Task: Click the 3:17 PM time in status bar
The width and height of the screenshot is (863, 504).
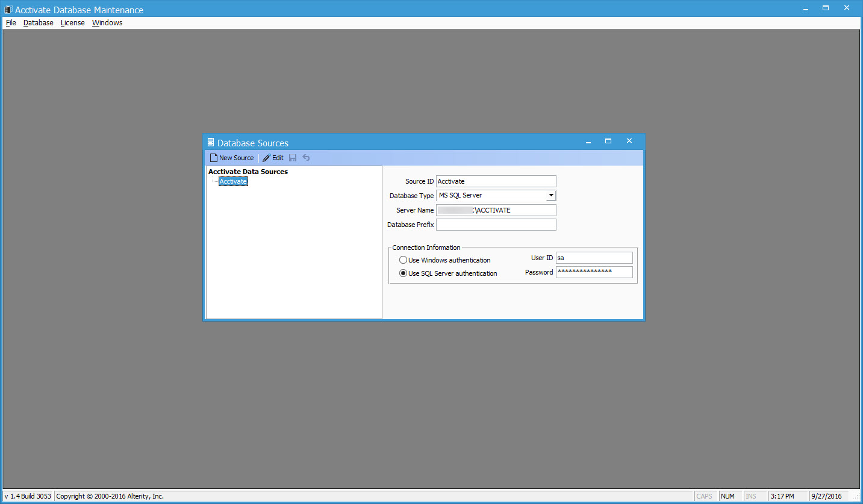Action: point(782,496)
